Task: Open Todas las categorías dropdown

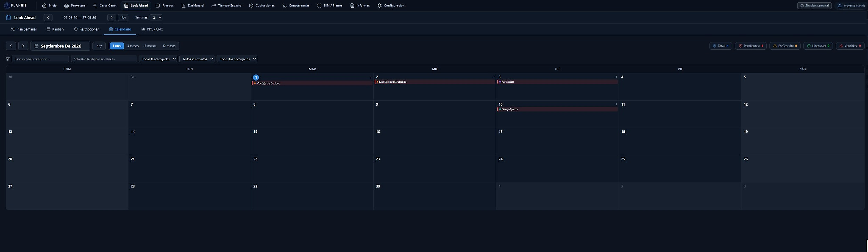Action: coord(158,59)
